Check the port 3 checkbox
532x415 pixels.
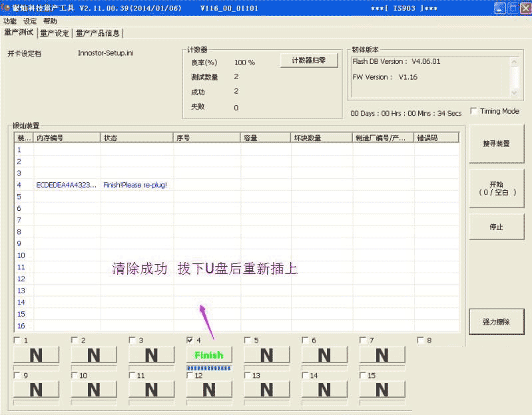(x=132, y=340)
